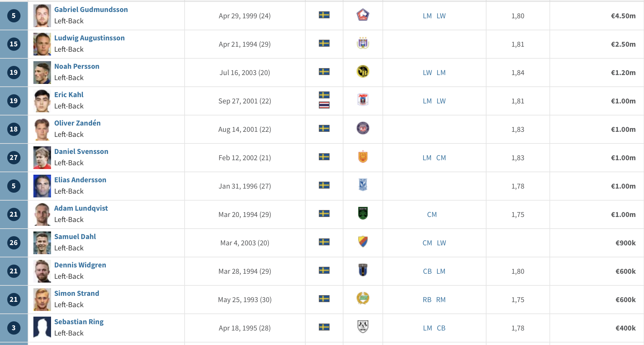Open Sebastian Ring's silhouette placeholder photo
Image resolution: width=644 pixels, height=345 pixels.
pos(42,328)
